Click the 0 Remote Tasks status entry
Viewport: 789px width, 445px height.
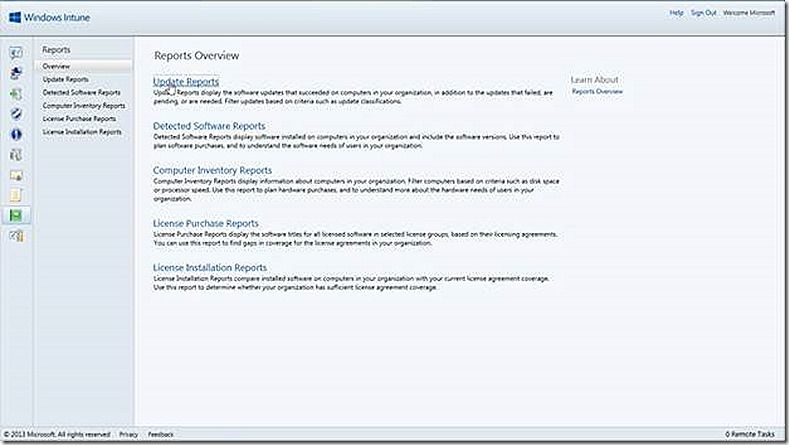[x=750, y=434]
